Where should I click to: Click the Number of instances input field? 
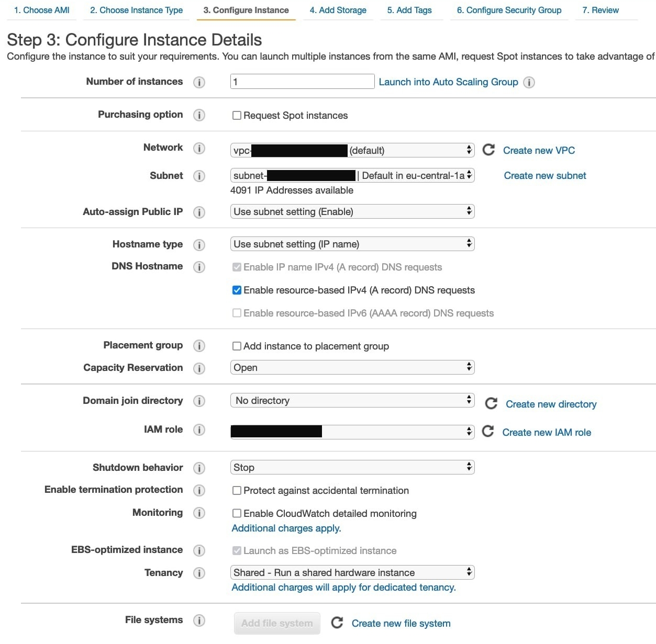pos(302,82)
